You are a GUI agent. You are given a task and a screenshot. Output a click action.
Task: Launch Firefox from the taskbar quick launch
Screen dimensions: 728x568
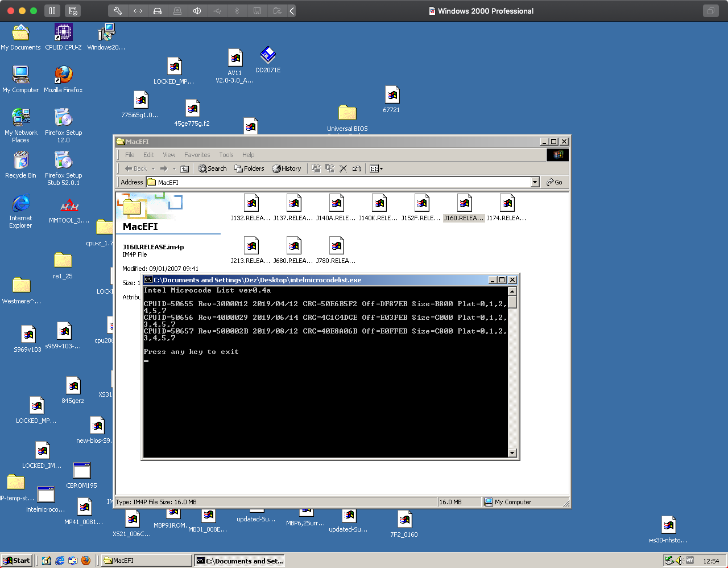tap(86, 561)
